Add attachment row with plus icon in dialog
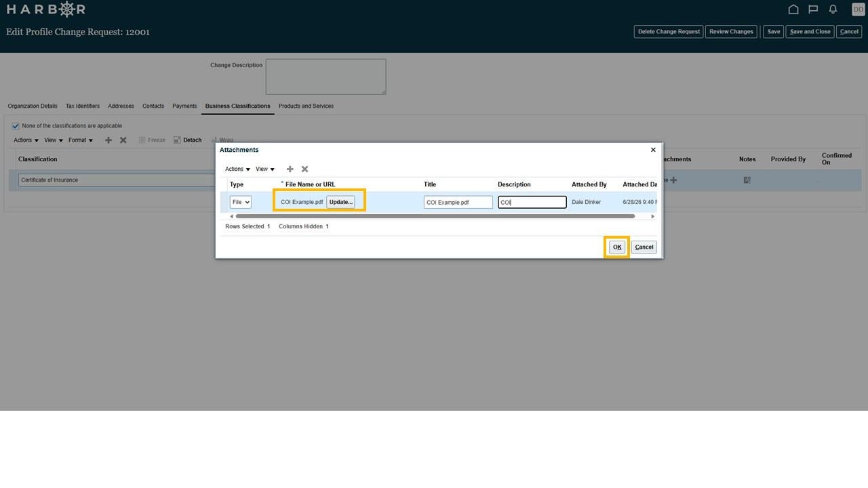The height and width of the screenshot is (488, 868). point(290,169)
